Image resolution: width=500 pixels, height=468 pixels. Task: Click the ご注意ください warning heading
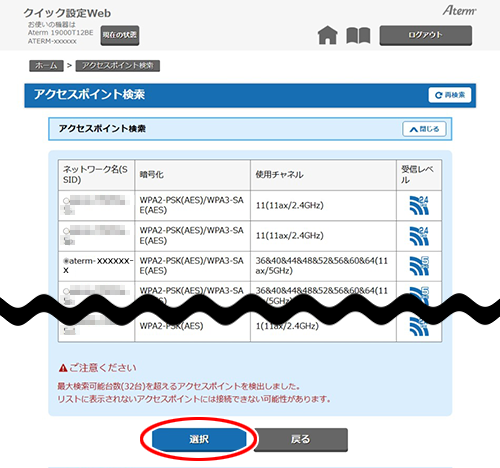[97, 368]
